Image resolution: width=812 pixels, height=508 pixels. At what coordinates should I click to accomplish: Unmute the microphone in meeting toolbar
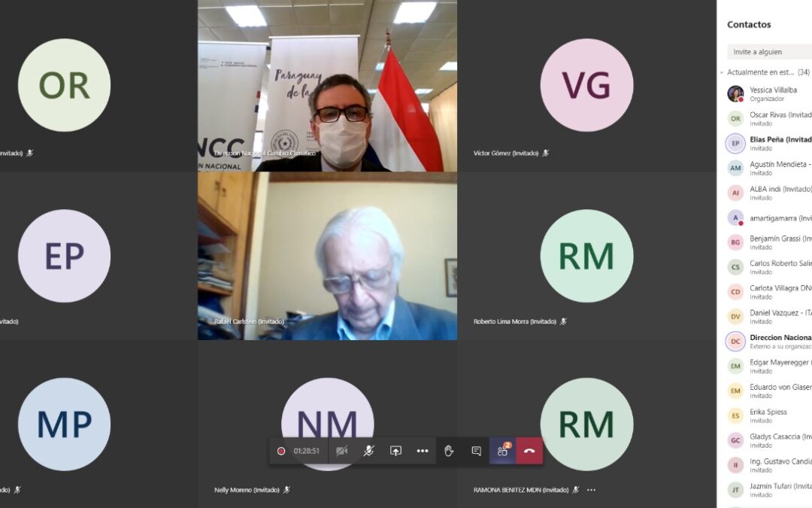[x=368, y=451]
